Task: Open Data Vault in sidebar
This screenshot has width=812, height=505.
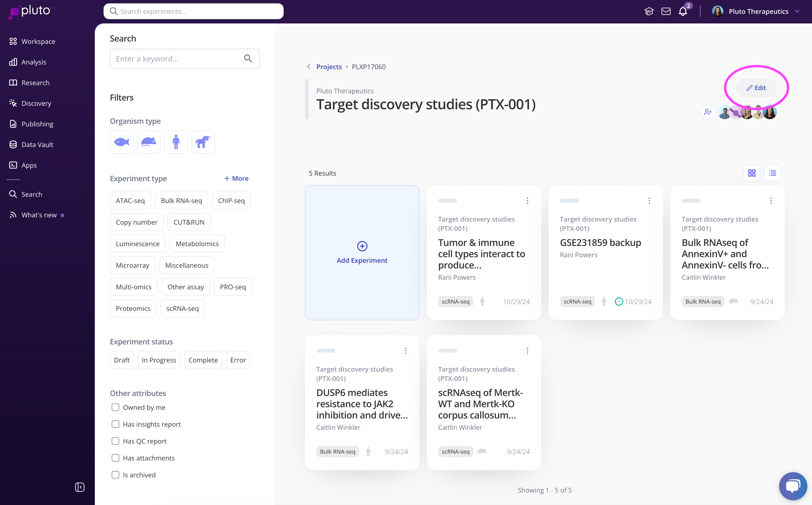Action: (x=38, y=145)
